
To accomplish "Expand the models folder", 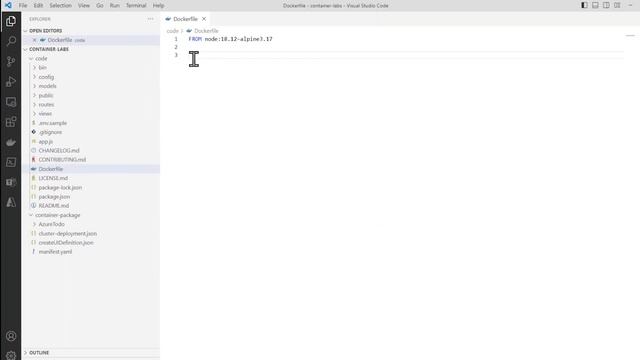I will (x=34, y=86).
